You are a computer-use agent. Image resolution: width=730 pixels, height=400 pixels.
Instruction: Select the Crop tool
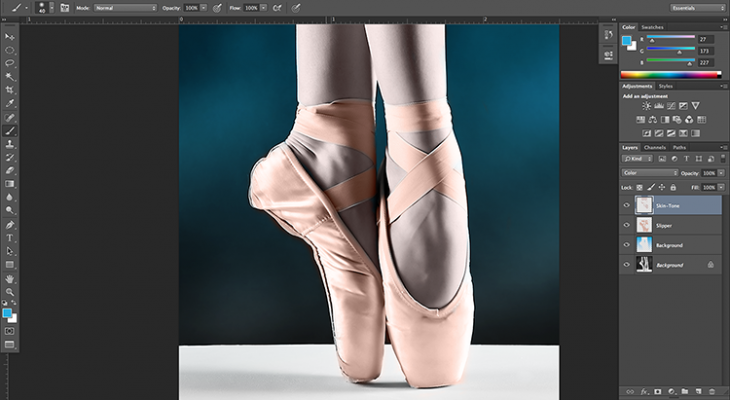pyautogui.click(x=10, y=89)
